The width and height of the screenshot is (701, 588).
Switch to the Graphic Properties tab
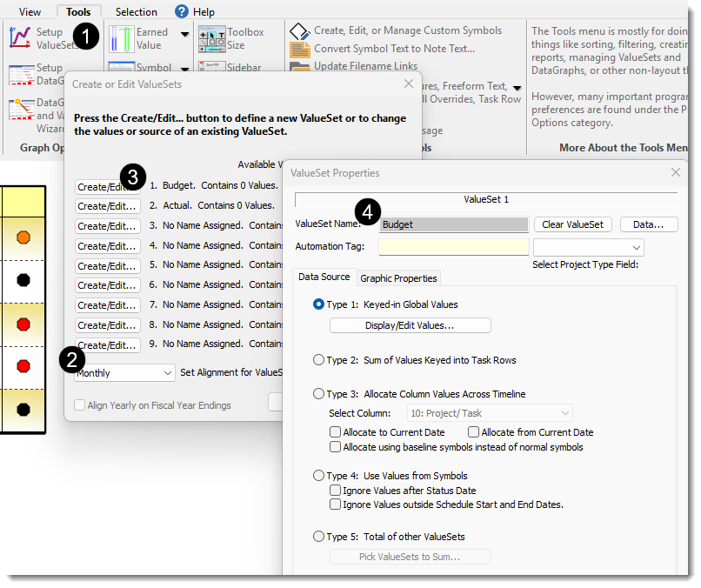point(398,278)
